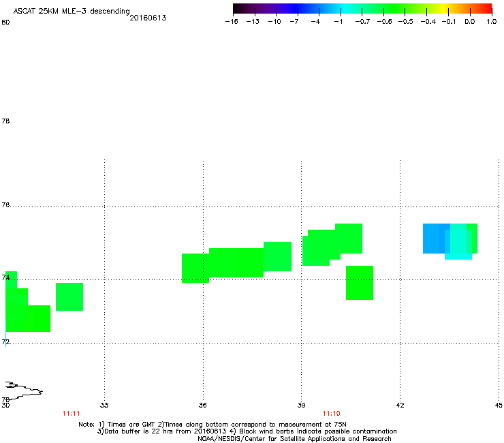Image resolution: width=504 pixels, height=443 pixels.
Task: Click the green data cell below latitude 74 near longitude 41
Action: pyautogui.click(x=360, y=283)
